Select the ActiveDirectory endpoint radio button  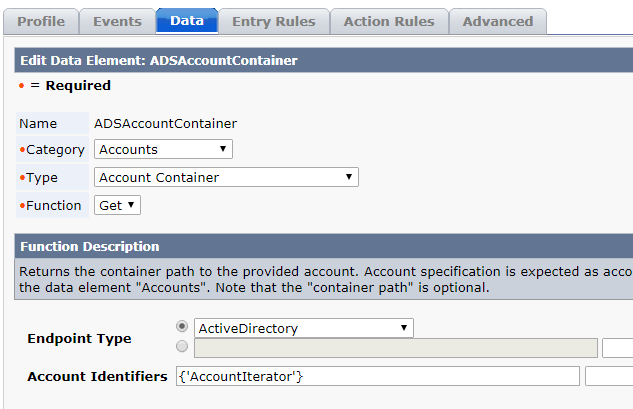tap(182, 326)
